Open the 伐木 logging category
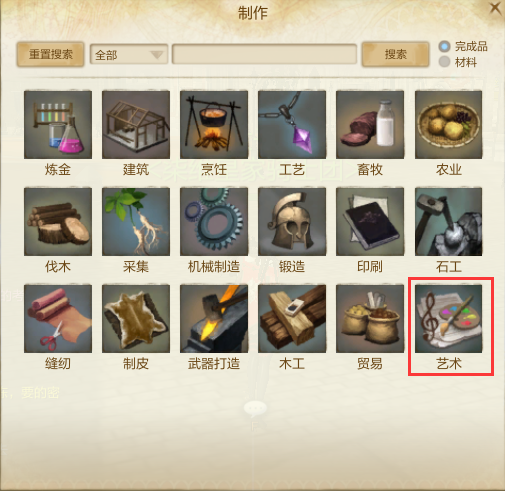The height and width of the screenshot is (491, 505). [58, 222]
